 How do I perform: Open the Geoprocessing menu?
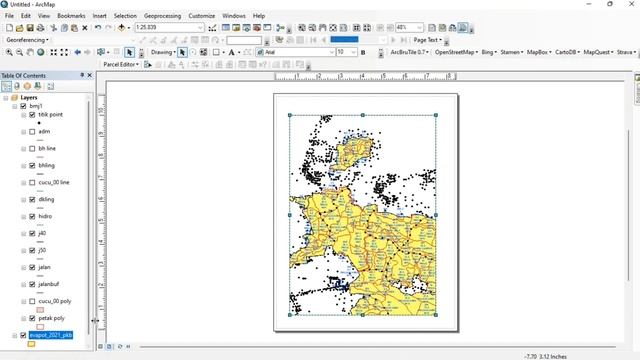coord(162,16)
